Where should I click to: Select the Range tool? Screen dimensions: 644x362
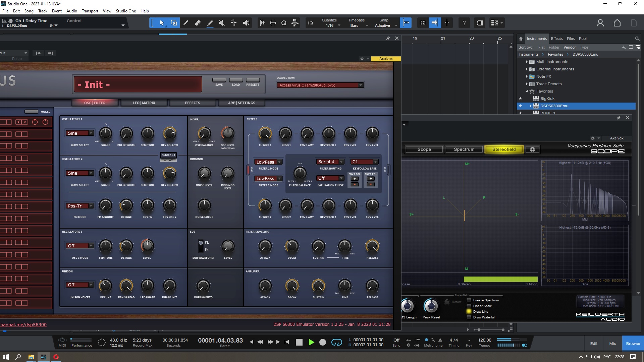(174, 23)
